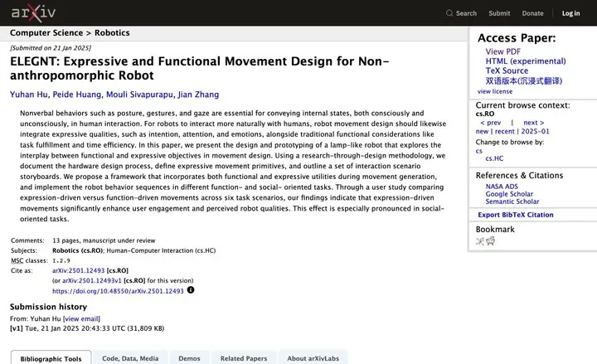Open the About arXivLabs tab

tap(313, 358)
